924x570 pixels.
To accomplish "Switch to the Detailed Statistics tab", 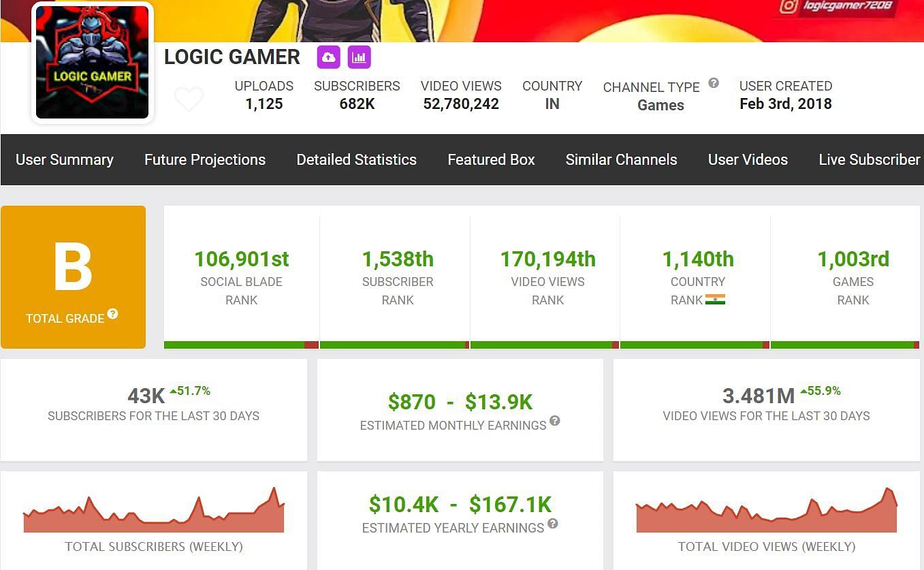I will click(x=357, y=159).
